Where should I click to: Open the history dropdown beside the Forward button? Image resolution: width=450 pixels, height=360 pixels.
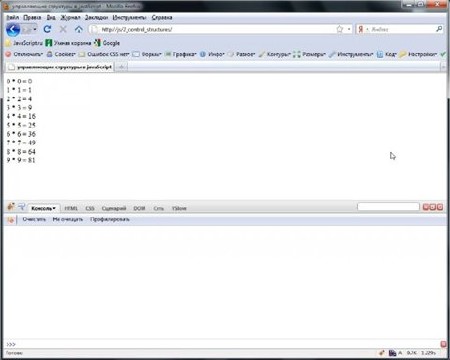coord(35,30)
